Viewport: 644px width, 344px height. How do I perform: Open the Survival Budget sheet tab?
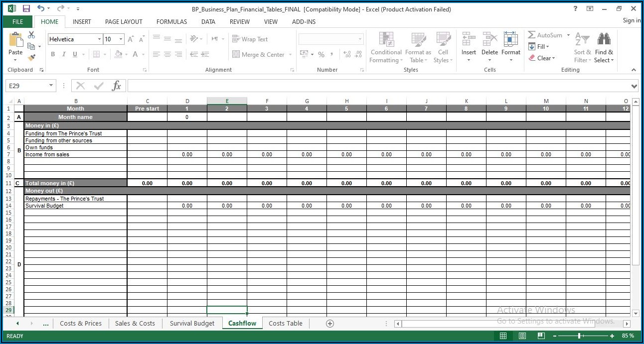(x=192, y=324)
